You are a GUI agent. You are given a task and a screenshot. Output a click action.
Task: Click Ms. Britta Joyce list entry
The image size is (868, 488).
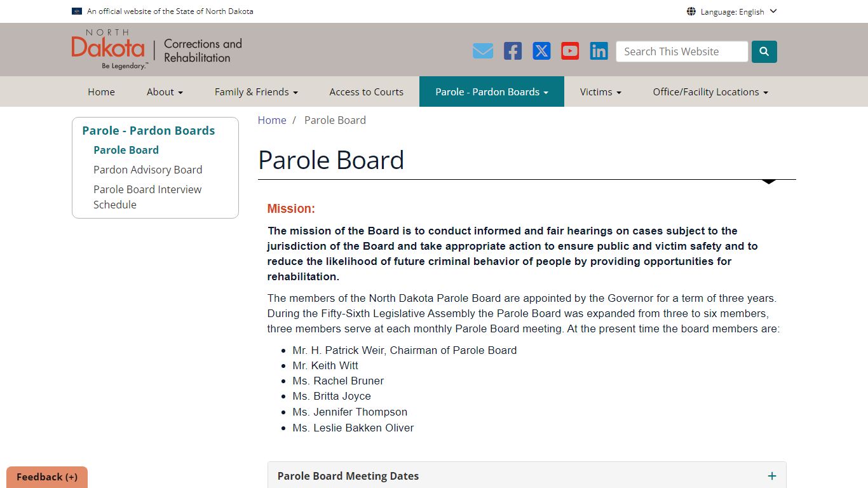click(332, 396)
